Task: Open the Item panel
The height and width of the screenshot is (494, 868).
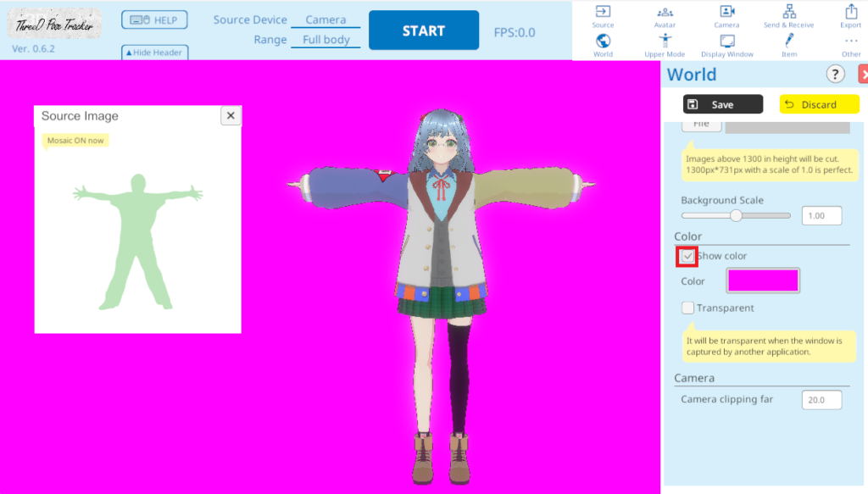Action: coord(789,46)
